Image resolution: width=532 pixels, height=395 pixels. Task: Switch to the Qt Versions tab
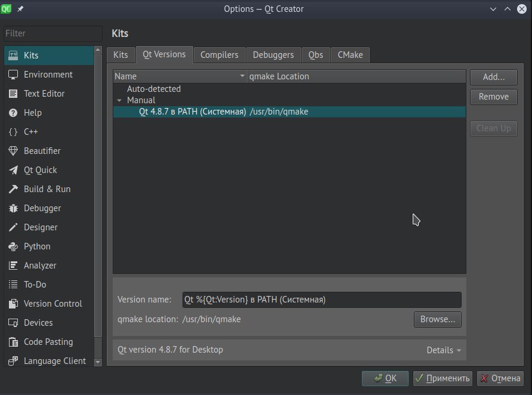tap(164, 55)
